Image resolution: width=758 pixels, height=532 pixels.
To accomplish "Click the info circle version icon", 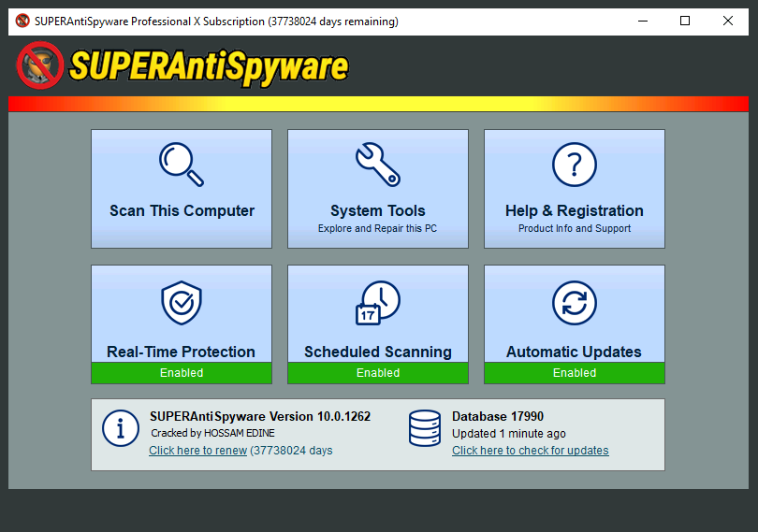I will tap(121, 428).
